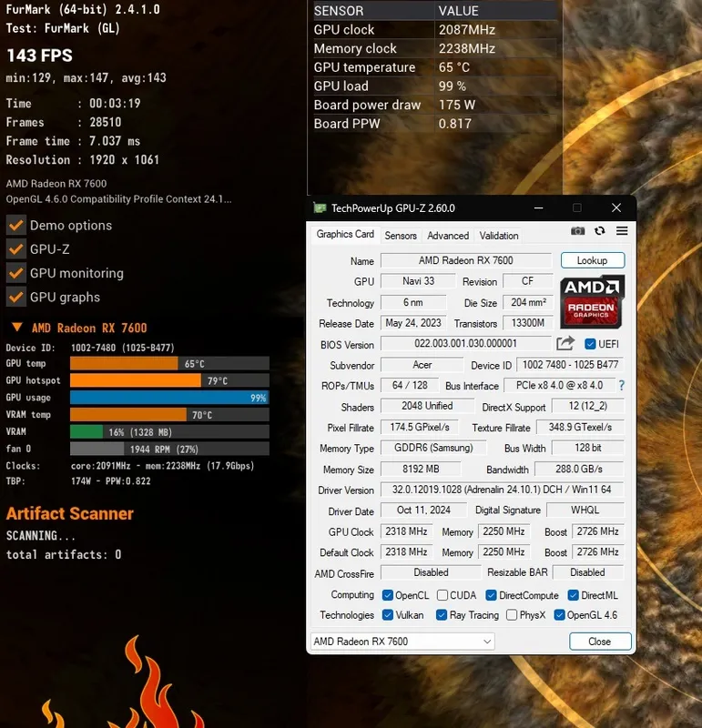
Task: Toggle the Ray Tracing checkbox
Action: (x=442, y=615)
